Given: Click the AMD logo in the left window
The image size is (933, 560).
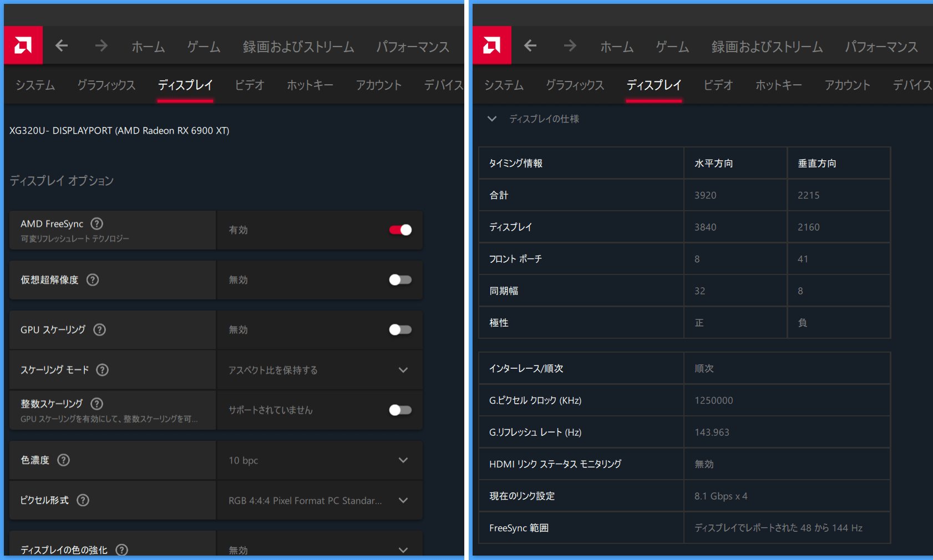Looking at the screenshot, I should [23, 45].
